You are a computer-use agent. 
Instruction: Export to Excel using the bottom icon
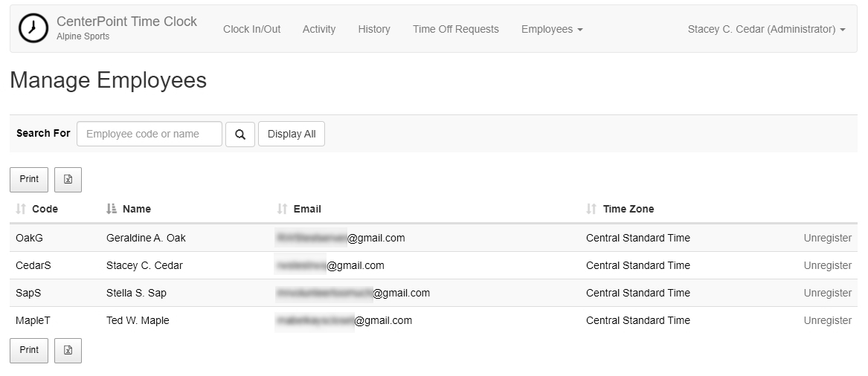tap(68, 351)
